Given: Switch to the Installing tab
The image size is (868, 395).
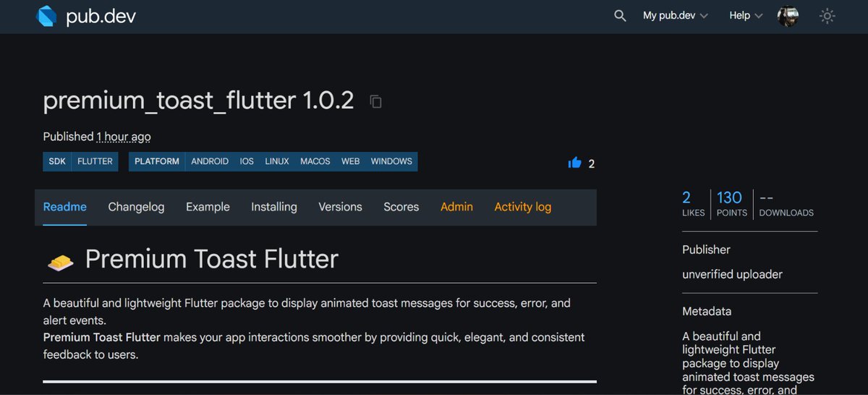Looking at the screenshot, I should coord(274,207).
